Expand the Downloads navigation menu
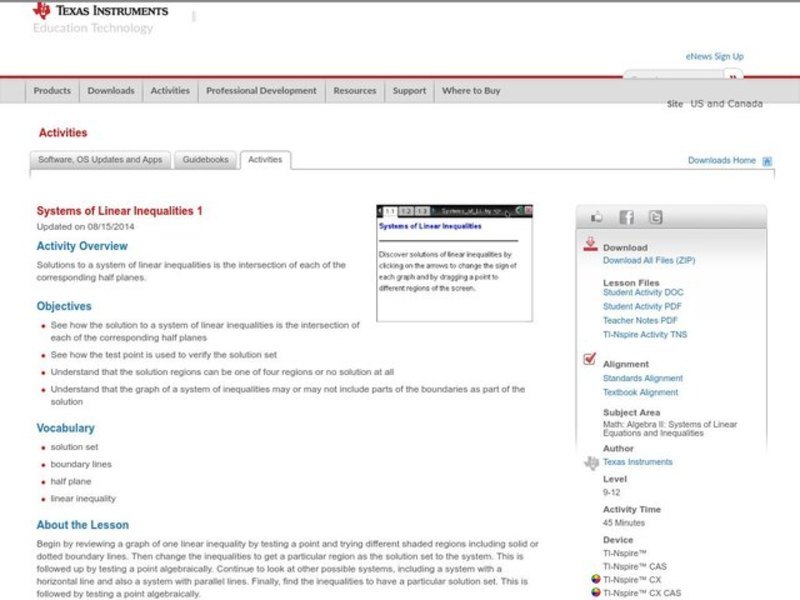 pyautogui.click(x=110, y=91)
